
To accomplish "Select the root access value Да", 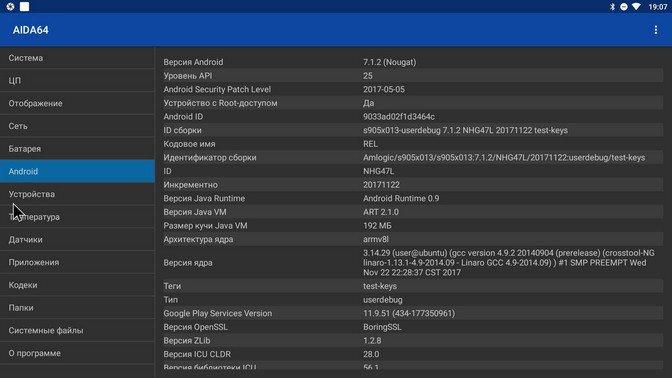I will [x=369, y=103].
